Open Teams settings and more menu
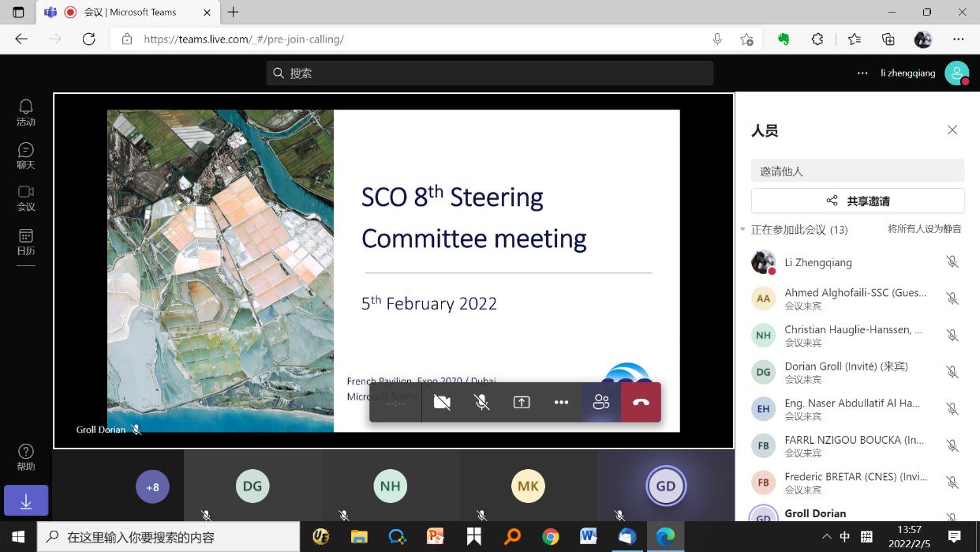 (862, 73)
